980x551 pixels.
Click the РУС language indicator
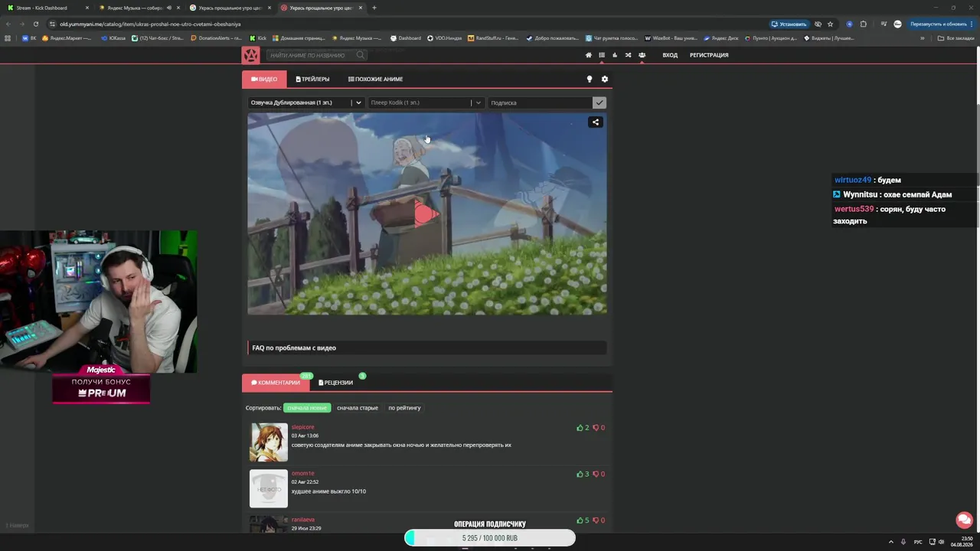click(918, 542)
